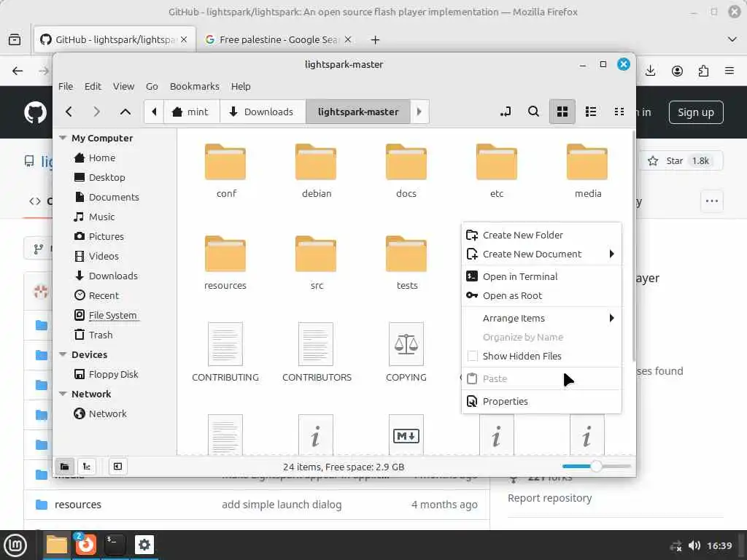Open the tests folder

point(406,262)
